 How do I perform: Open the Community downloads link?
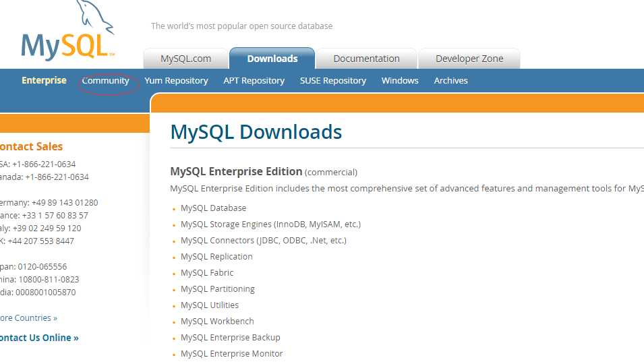[x=106, y=81]
